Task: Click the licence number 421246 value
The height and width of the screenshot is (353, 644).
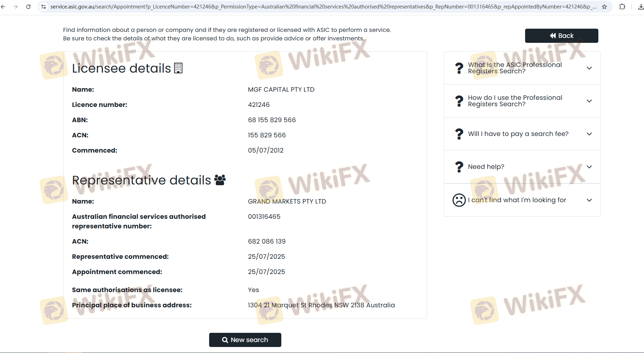Action: pyautogui.click(x=259, y=105)
